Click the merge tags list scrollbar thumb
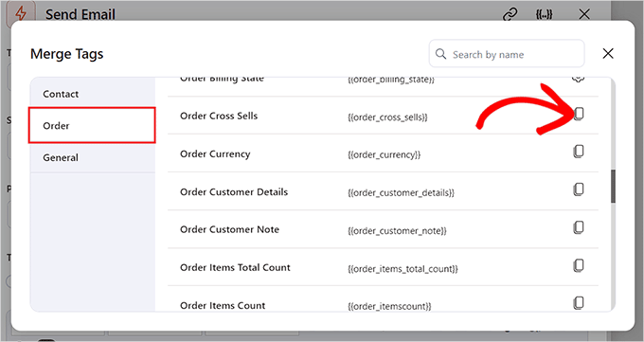644x342 pixels. pyautogui.click(x=613, y=187)
